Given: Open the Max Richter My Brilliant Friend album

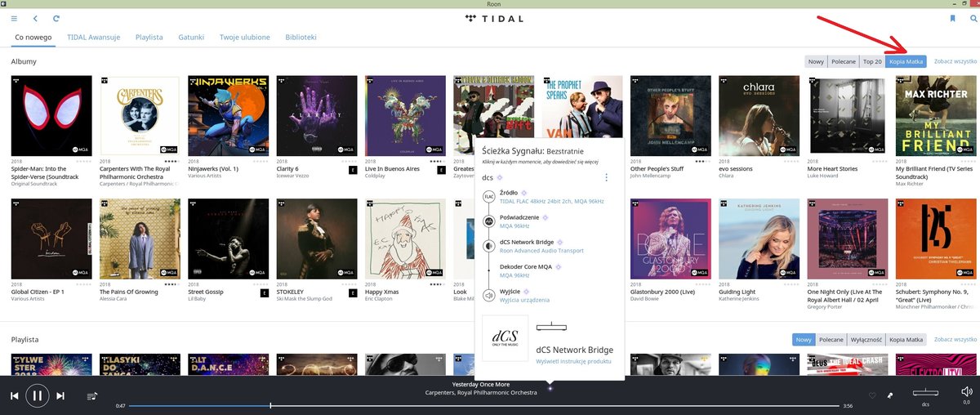Looking at the screenshot, I should click(936, 115).
